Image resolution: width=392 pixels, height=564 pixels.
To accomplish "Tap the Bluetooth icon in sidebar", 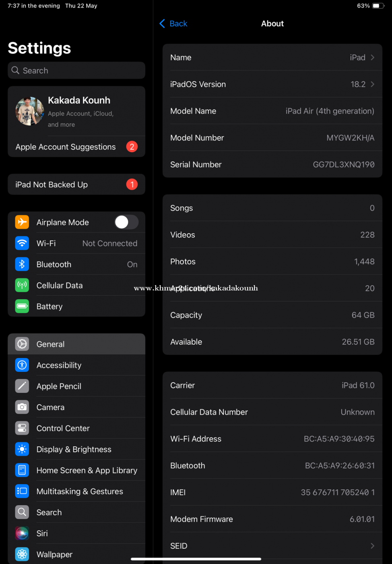I will click(x=22, y=264).
